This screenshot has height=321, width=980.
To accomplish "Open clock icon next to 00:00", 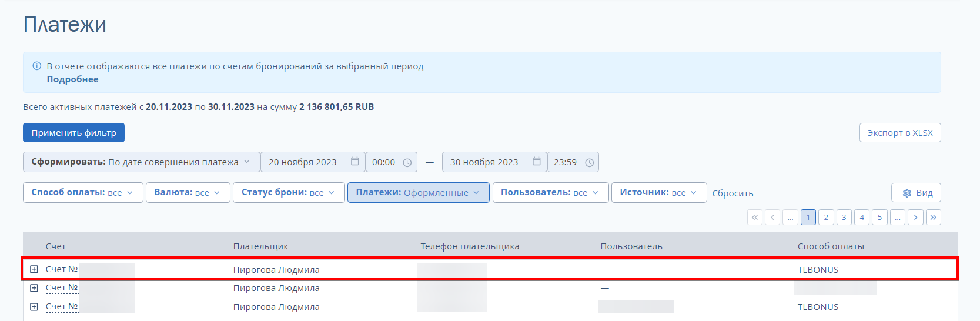I will [x=407, y=162].
